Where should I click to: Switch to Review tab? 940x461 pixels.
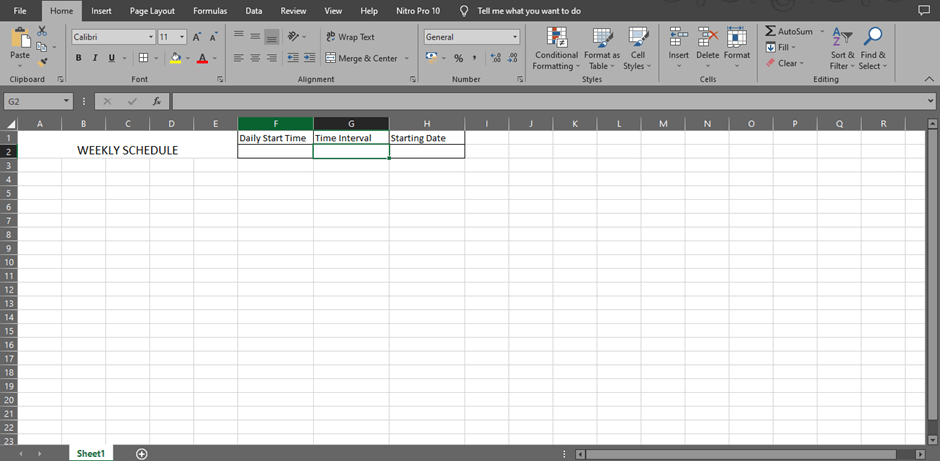pos(293,11)
